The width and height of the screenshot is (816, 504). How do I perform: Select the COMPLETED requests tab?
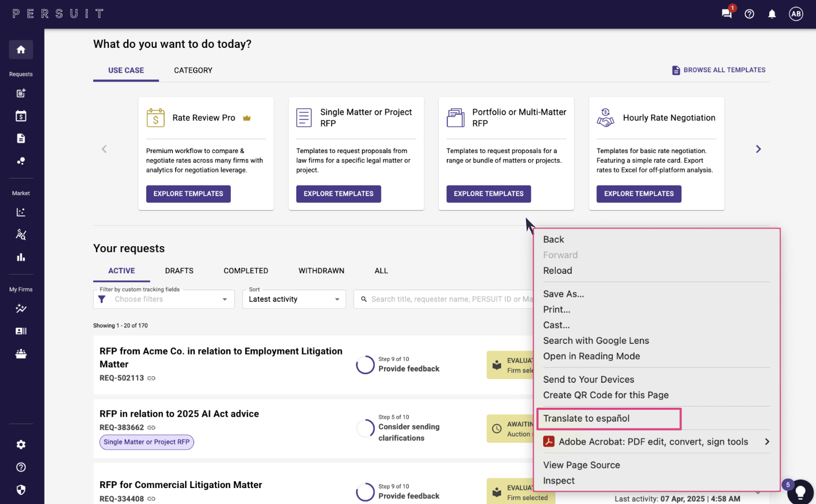(x=246, y=271)
